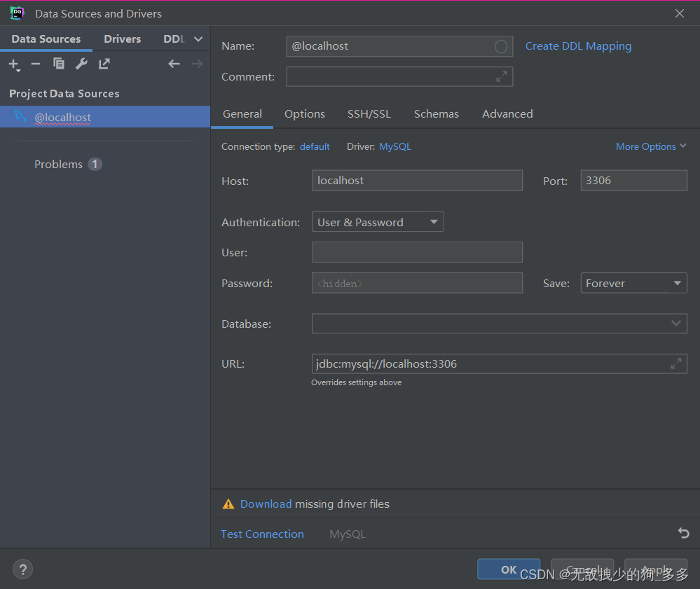Click the MySQL driver link
This screenshot has height=589, width=700.
[394, 146]
